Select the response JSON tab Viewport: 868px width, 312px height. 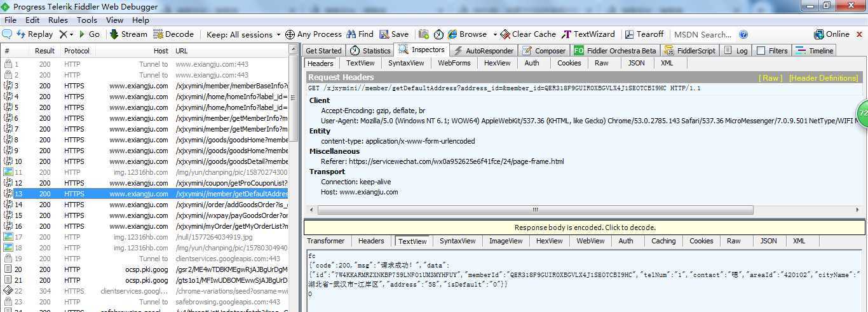click(x=768, y=241)
